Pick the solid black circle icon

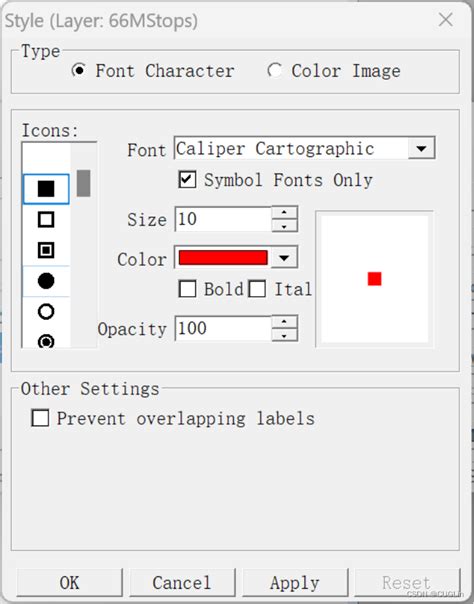coord(46,281)
